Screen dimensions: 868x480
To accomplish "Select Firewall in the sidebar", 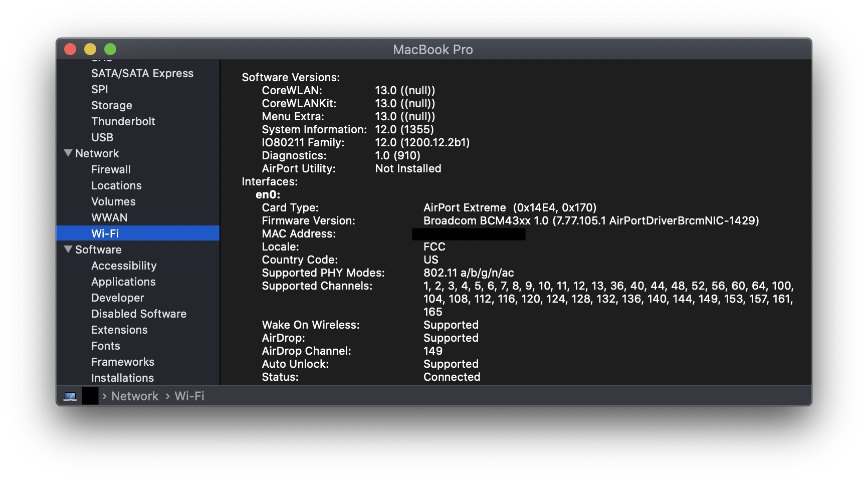I will (x=111, y=169).
